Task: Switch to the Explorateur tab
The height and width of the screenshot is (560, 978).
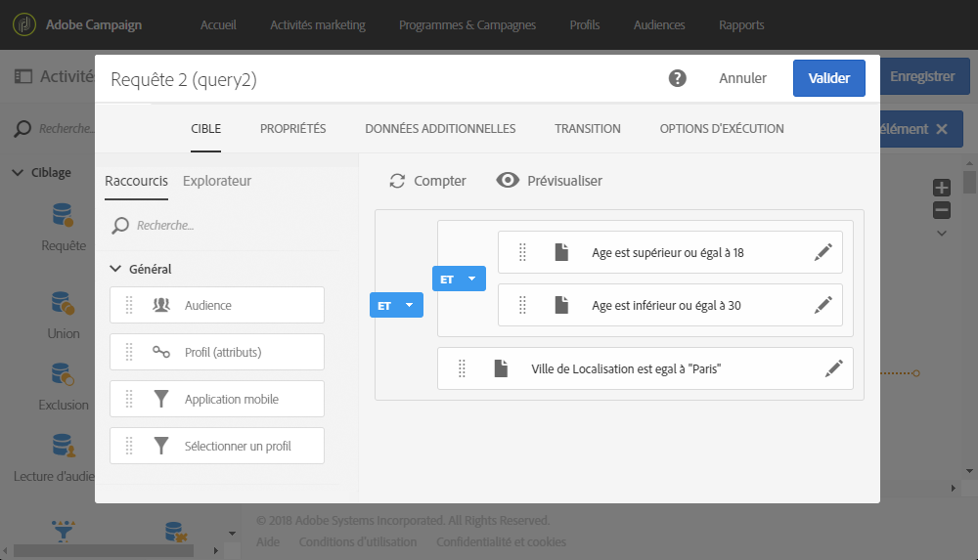Action: [x=217, y=181]
